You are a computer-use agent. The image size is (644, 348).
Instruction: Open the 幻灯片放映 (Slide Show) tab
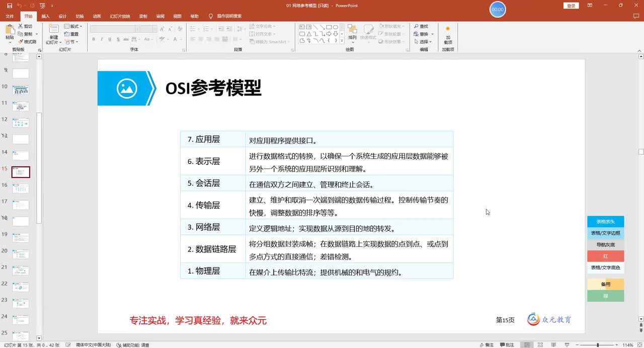pos(120,16)
